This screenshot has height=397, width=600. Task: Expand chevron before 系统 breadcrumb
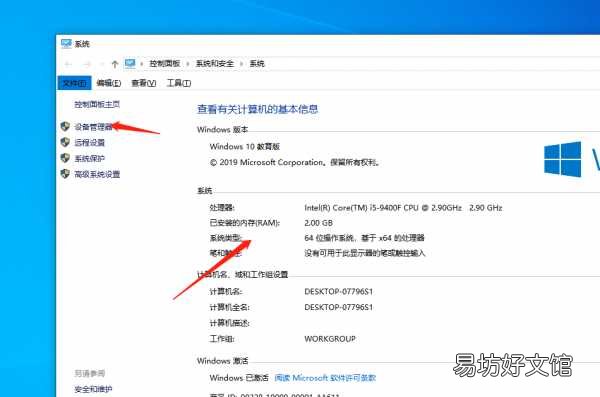(241, 64)
